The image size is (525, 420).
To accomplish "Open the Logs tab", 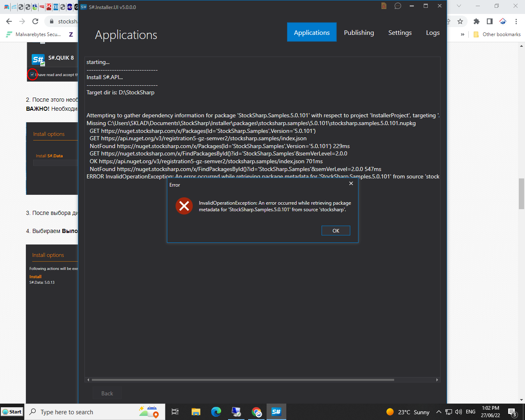I will pos(433,32).
